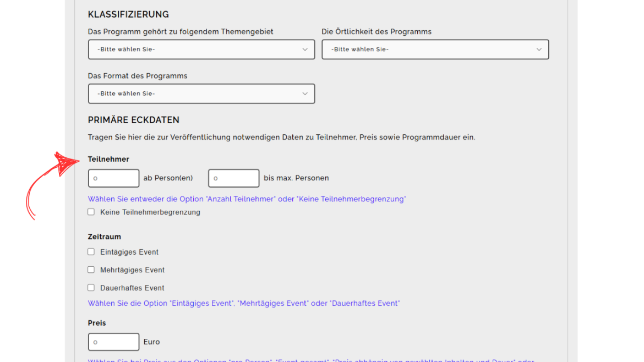Click the KLASSIFIZIERUNG heading

tap(129, 14)
